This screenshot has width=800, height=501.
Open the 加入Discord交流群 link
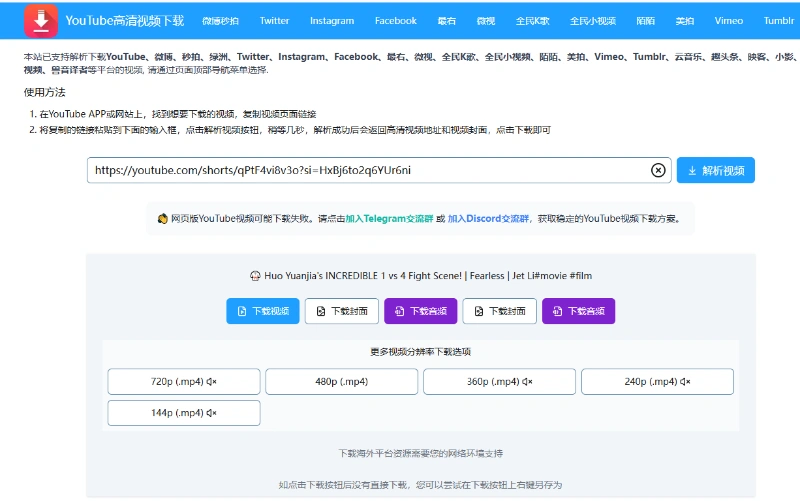488,218
